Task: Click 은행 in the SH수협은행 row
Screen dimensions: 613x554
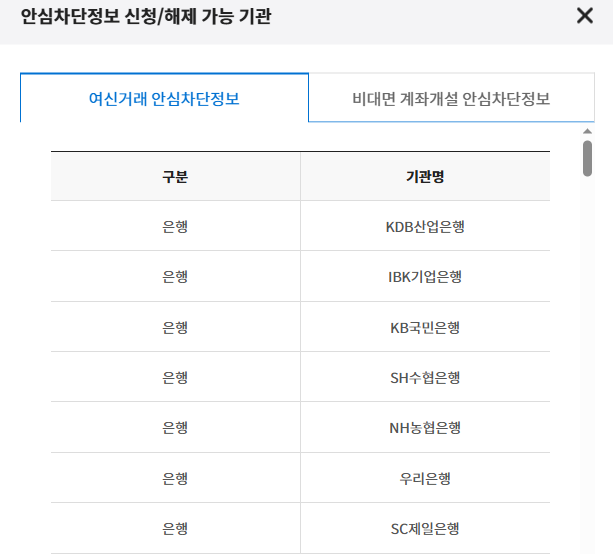Action: click(175, 377)
